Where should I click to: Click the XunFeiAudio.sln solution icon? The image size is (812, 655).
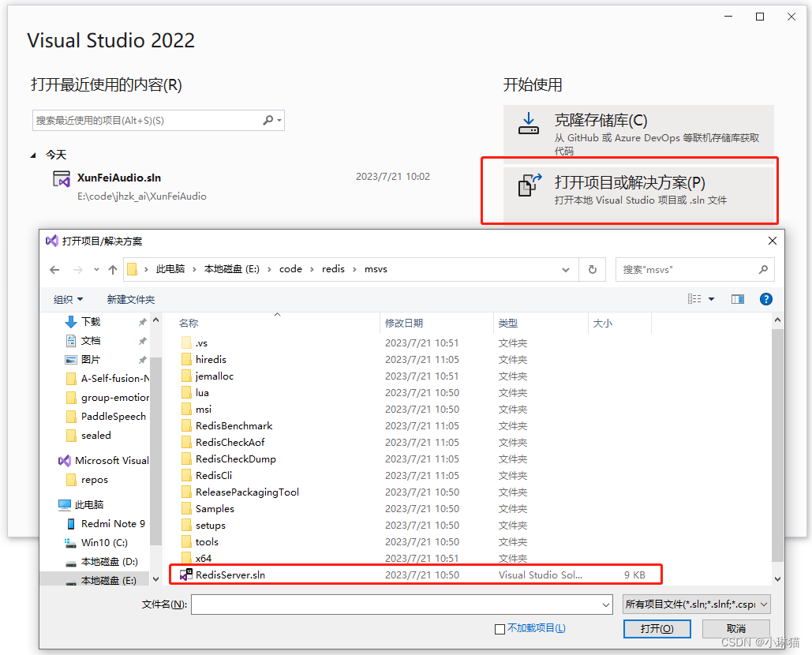coord(62,179)
